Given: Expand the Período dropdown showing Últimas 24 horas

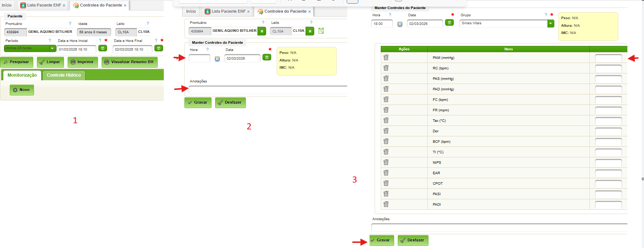Looking at the screenshot, I should (52, 48).
